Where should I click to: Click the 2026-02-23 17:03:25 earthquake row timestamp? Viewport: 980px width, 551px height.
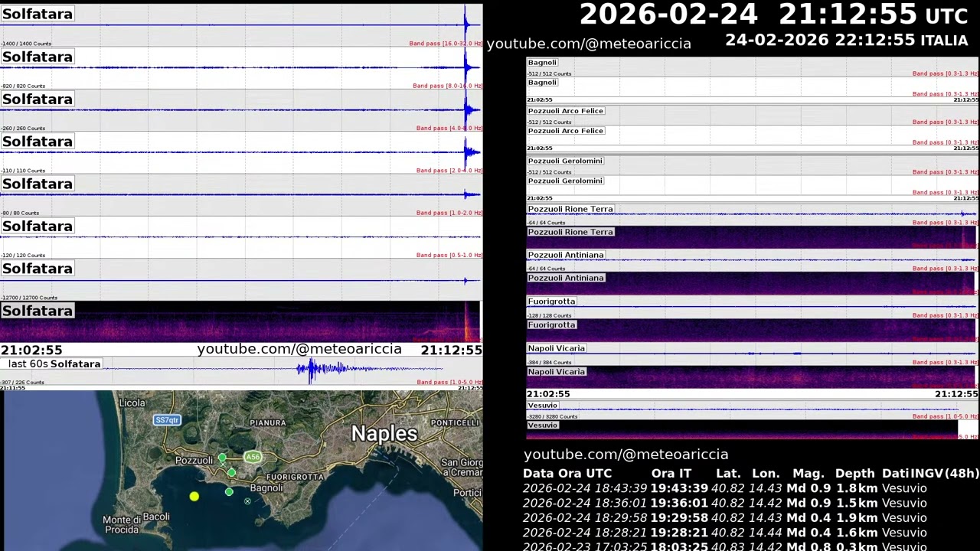point(585,546)
